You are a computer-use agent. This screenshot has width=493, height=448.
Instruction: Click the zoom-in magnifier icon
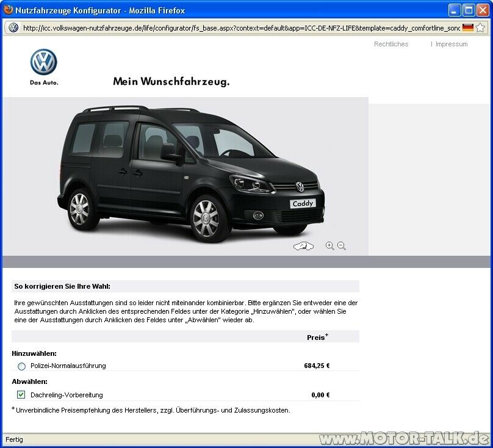[x=329, y=245]
